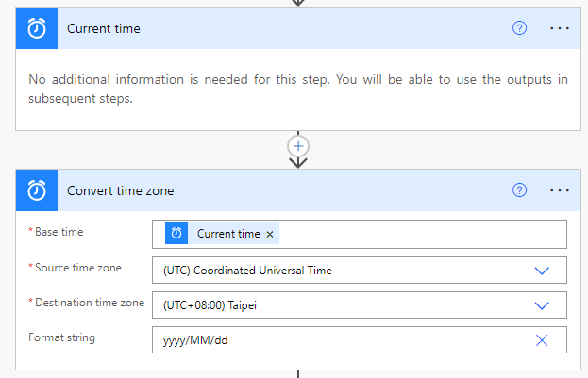The height and width of the screenshot is (378, 588).
Task: Insert a new step with the plus button
Action: coord(299,146)
